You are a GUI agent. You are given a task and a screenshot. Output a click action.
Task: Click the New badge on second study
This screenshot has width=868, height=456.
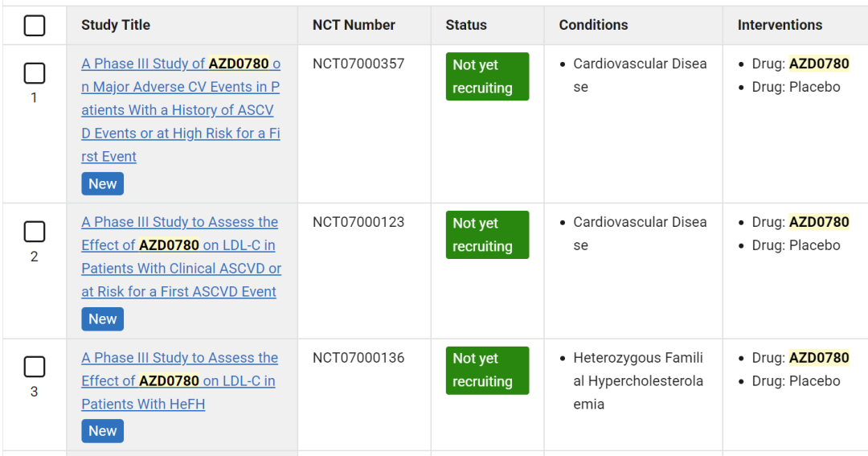tap(102, 319)
